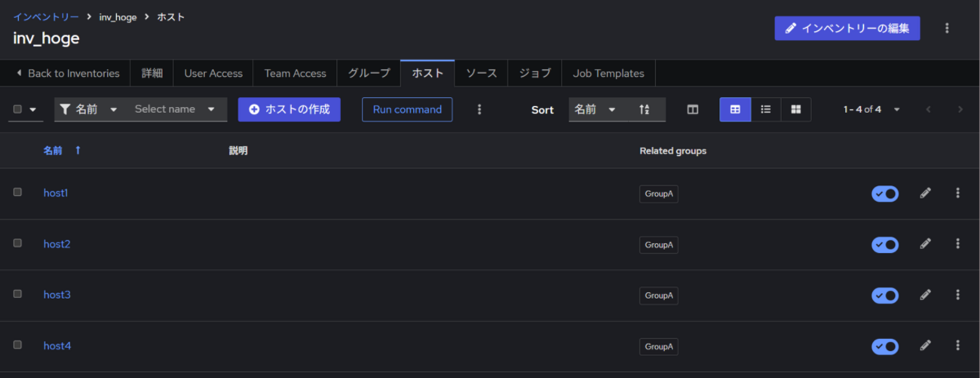
Task: Click the pencil edit icon for host1
Action: click(925, 193)
